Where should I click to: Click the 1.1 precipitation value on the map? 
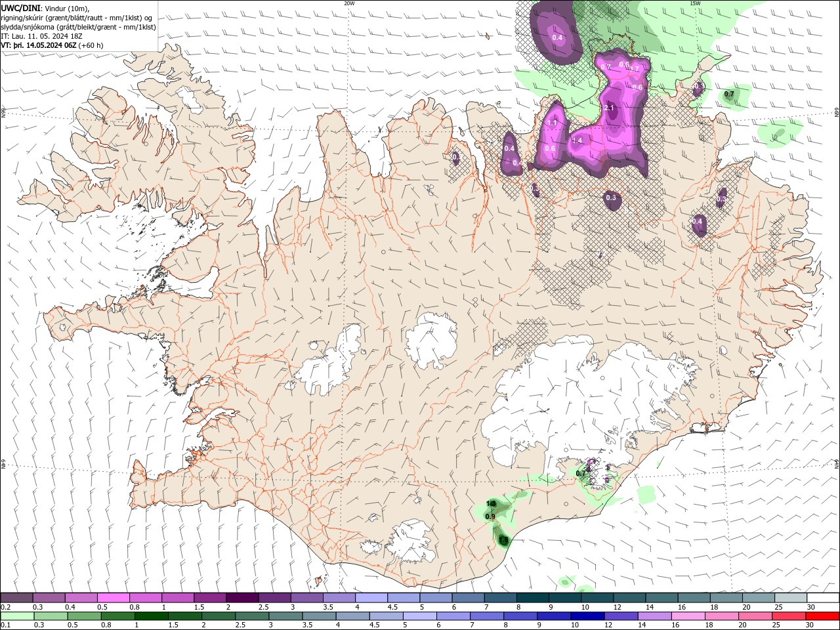(552, 123)
